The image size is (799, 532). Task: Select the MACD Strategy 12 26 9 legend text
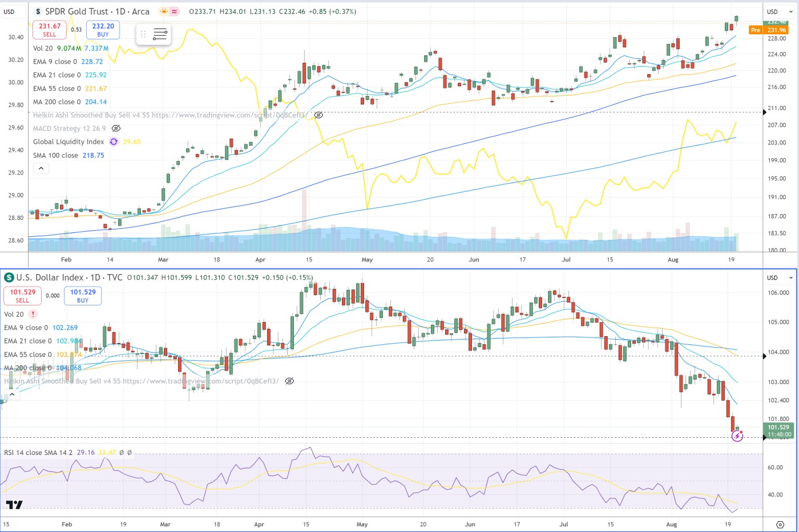(69, 128)
